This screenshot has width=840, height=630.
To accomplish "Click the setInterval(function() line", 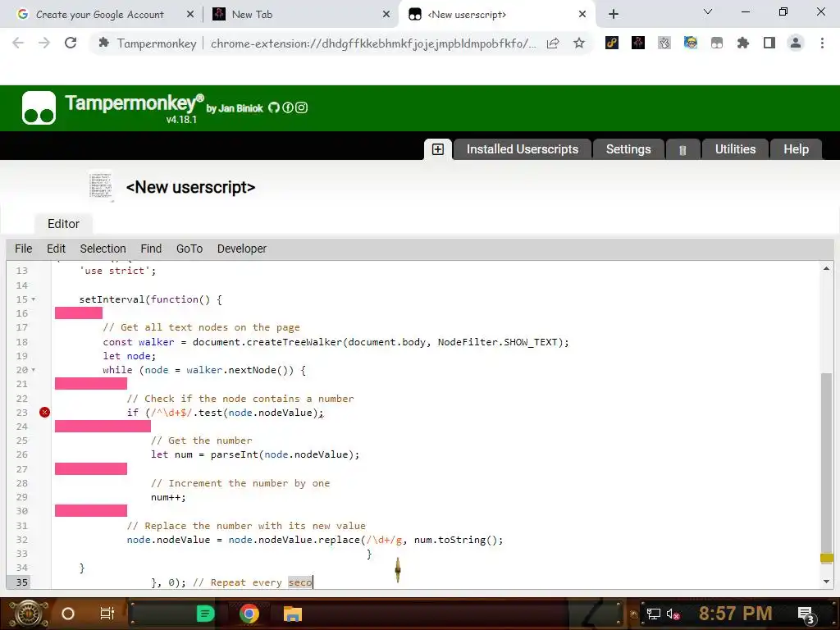I will point(151,299).
